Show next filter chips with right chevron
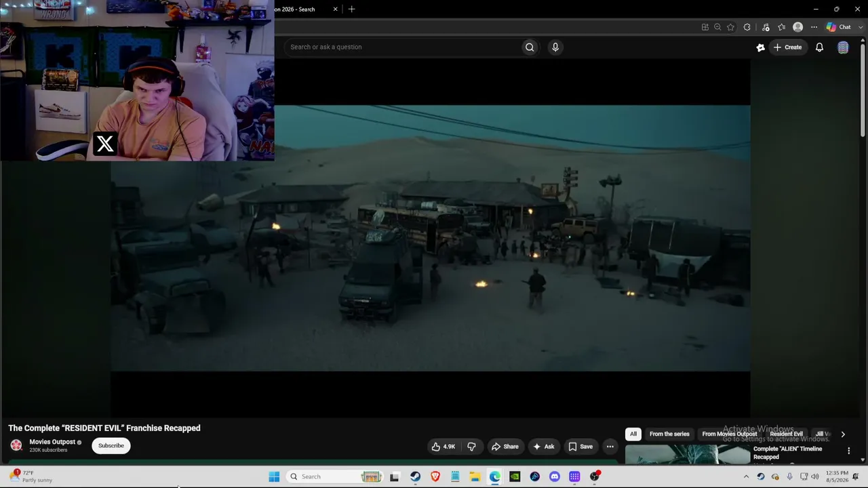 (x=843, y=434)
